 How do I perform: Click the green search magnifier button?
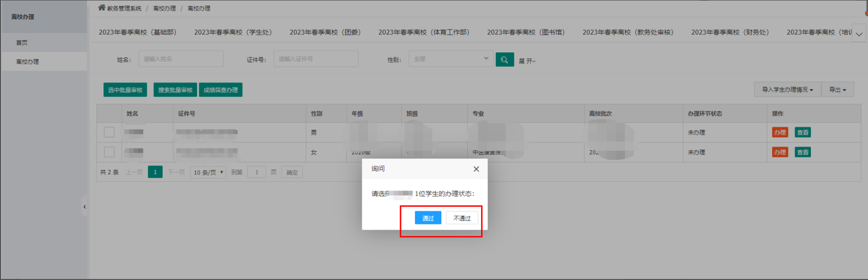(505, 60)
